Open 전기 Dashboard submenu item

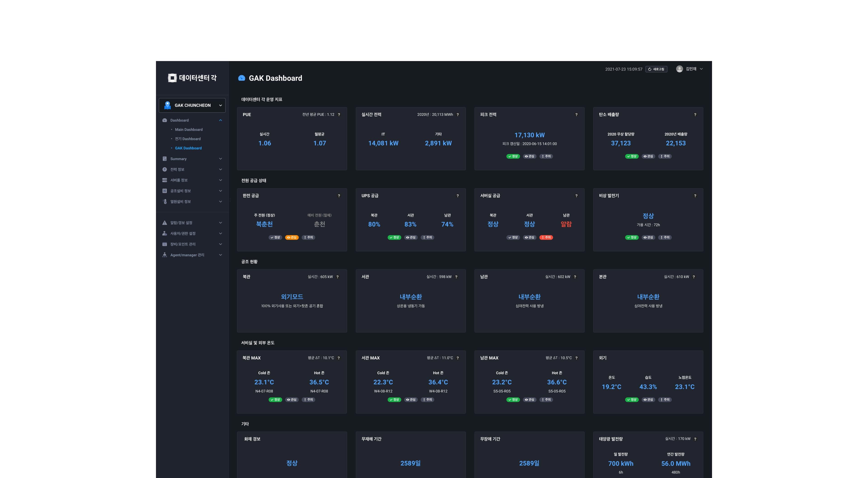[188, 139]
